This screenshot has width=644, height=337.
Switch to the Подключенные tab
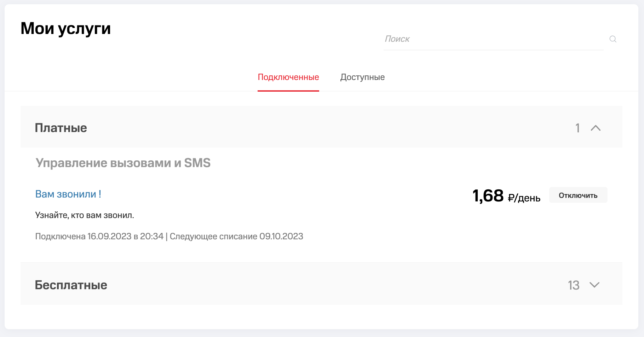[288, 77]
